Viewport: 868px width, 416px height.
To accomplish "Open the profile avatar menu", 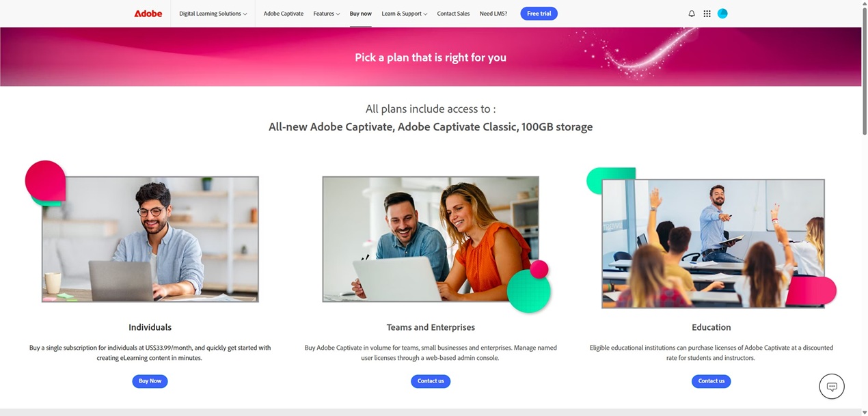I will [722, 14].
